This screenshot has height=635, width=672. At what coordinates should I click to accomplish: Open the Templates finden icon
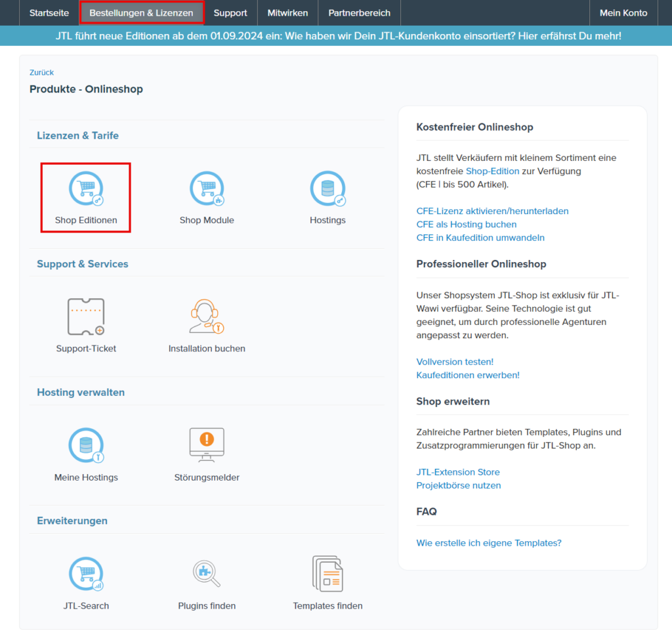[327, 574]
